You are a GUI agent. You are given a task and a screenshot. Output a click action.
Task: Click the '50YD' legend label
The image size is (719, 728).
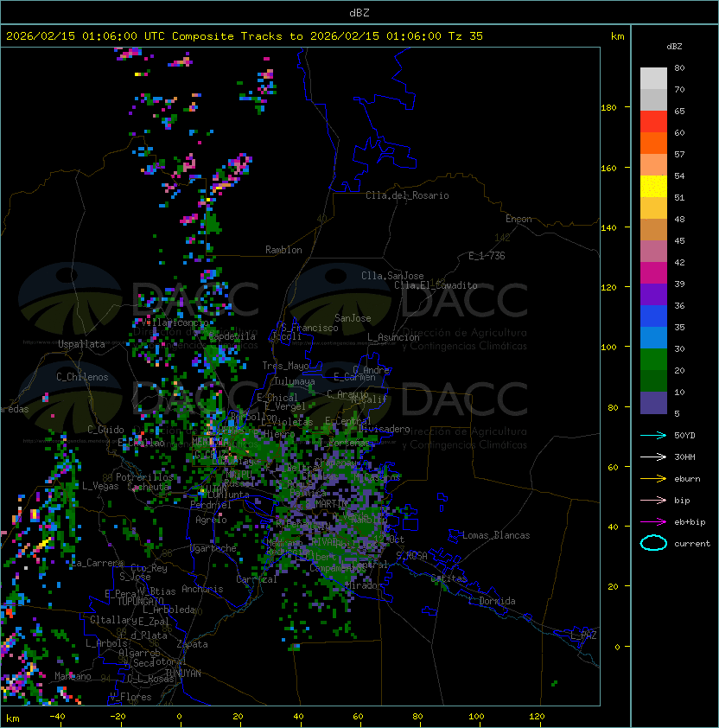click(684, 435)
